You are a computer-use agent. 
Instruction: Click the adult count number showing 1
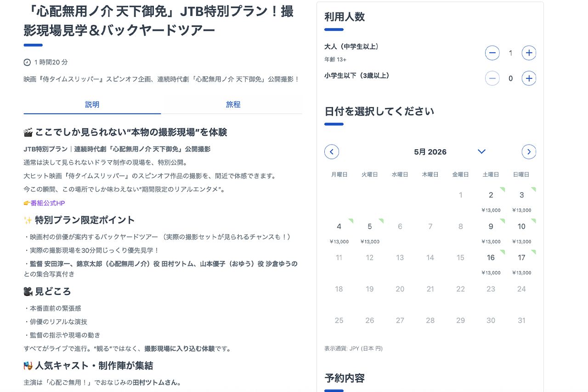[510, 53]
